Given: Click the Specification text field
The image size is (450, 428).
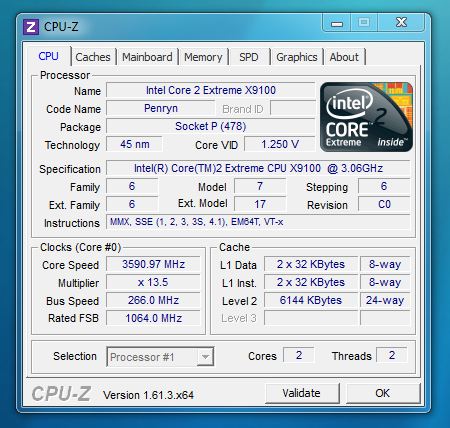Looking at the screenshot, I should [x=258, y=168].
